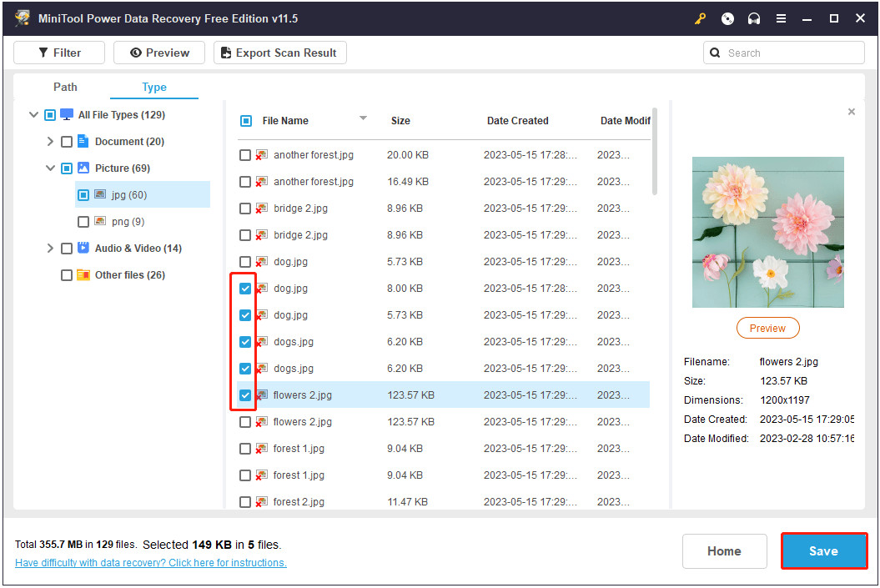Click the File Name sort arrow
Image resolution: width=880 pixels, height=588 pixels.
click(x=363, y=118)
